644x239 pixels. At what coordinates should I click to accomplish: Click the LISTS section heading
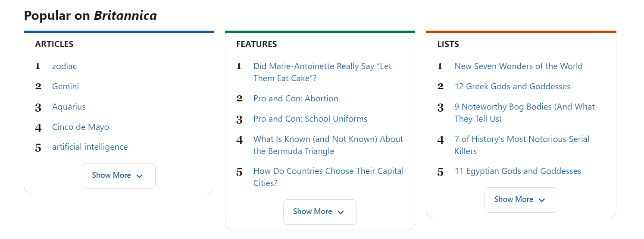[x=448, y=44]
